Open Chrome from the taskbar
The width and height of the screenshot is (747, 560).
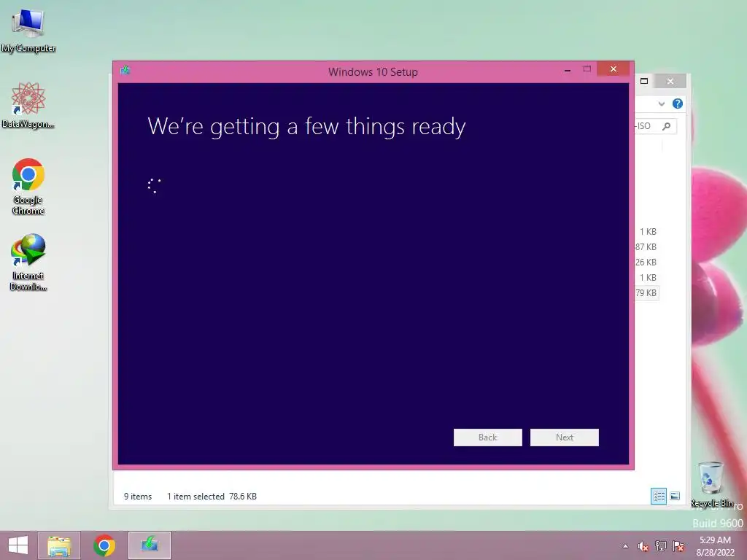[x=104, y=545]
